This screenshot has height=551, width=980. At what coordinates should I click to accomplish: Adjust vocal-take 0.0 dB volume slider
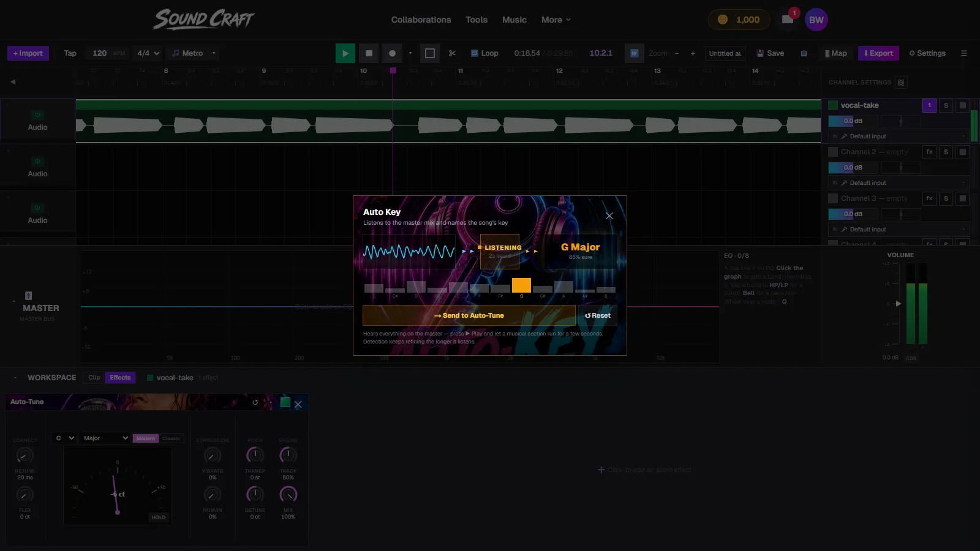click(853, 121)
